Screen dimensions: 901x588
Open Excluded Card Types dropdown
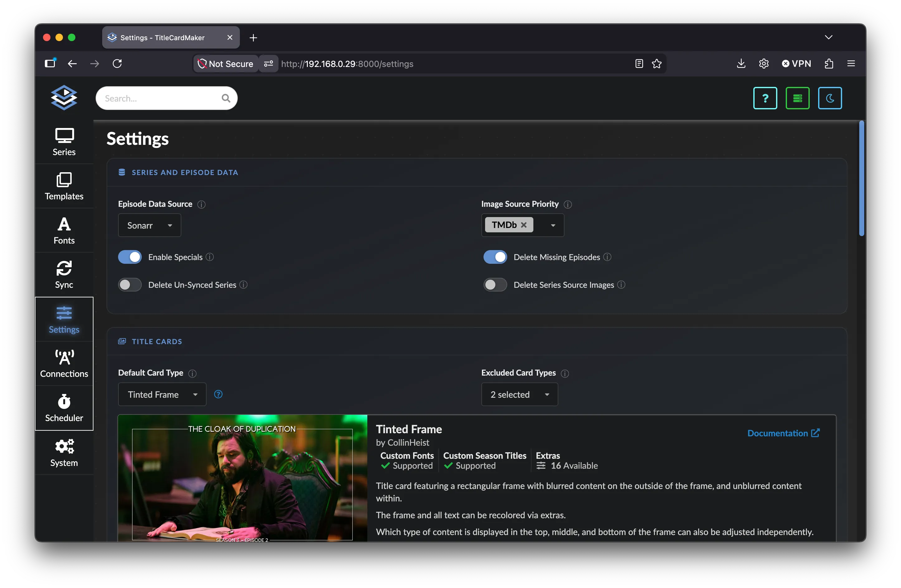519,395
